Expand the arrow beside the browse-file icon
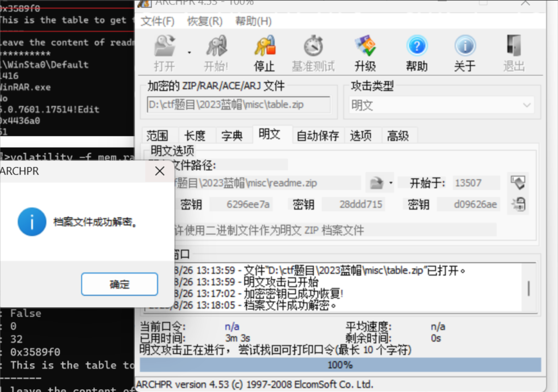The width and height of the screenshot is (558, 392). [x=391, y=183]
